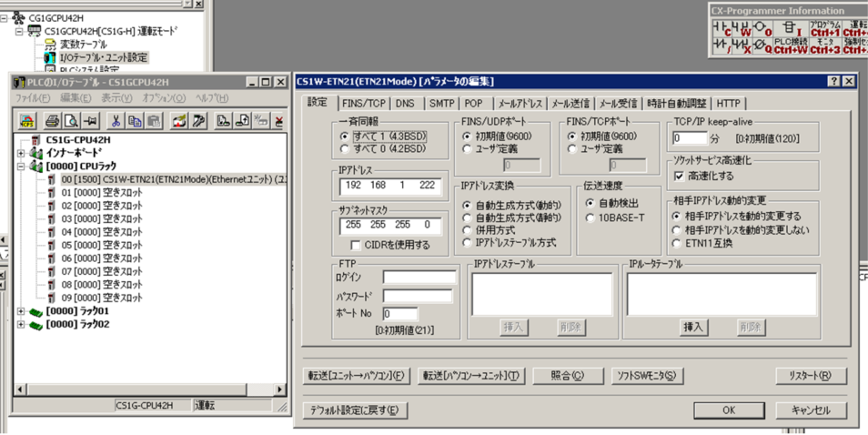Click the normally open contact icon (C)

pos(722,28)
